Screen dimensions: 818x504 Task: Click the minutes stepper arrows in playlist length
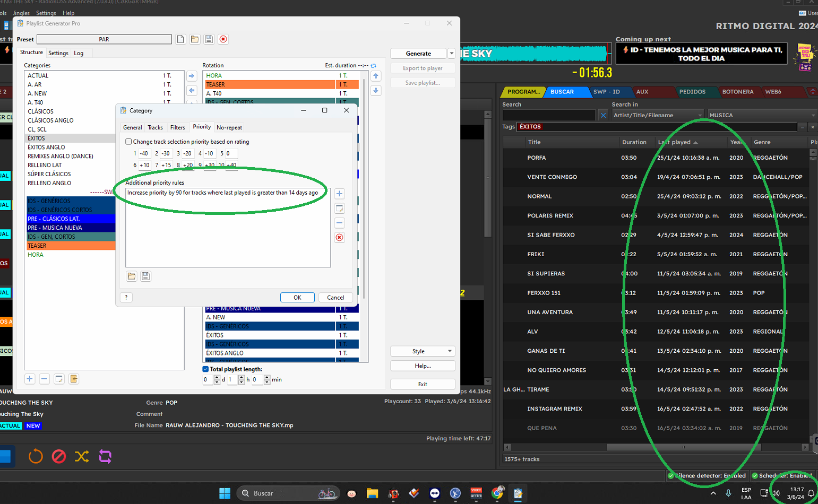pos(267,380)
